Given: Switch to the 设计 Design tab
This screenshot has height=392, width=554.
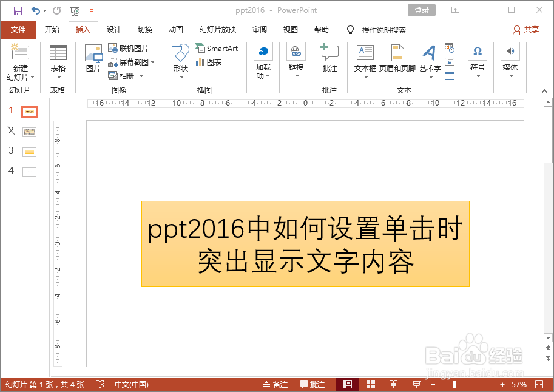Looking at the screenshot, I should click(113, 30).
